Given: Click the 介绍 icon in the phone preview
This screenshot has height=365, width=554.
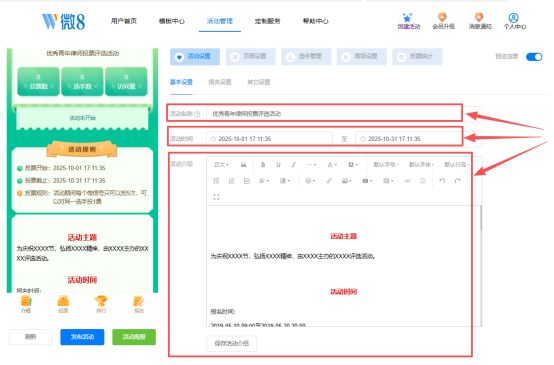Looking at the screenshot, I should (x=26, y=301).
